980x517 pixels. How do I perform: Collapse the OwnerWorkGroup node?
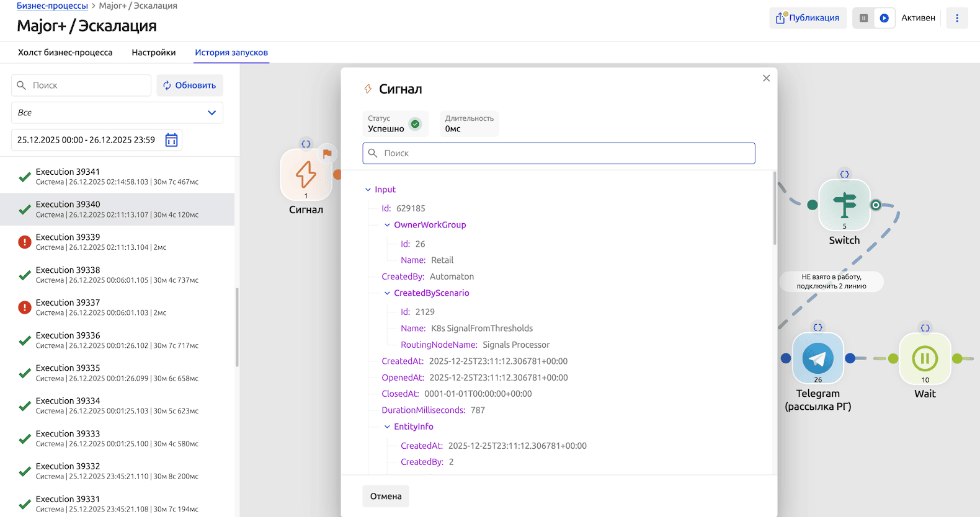click(387, 225)
